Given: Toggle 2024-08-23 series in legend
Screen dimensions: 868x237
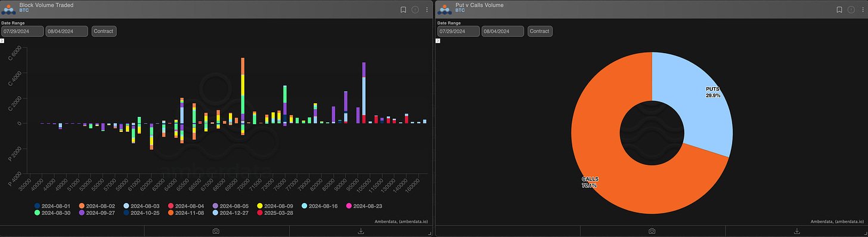Looking at the screenshot, I should pos(364,205).
